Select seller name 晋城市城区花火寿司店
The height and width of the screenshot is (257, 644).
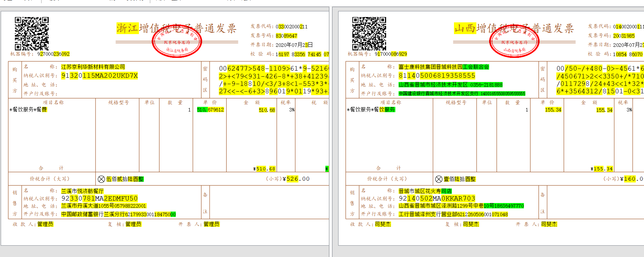425,191
